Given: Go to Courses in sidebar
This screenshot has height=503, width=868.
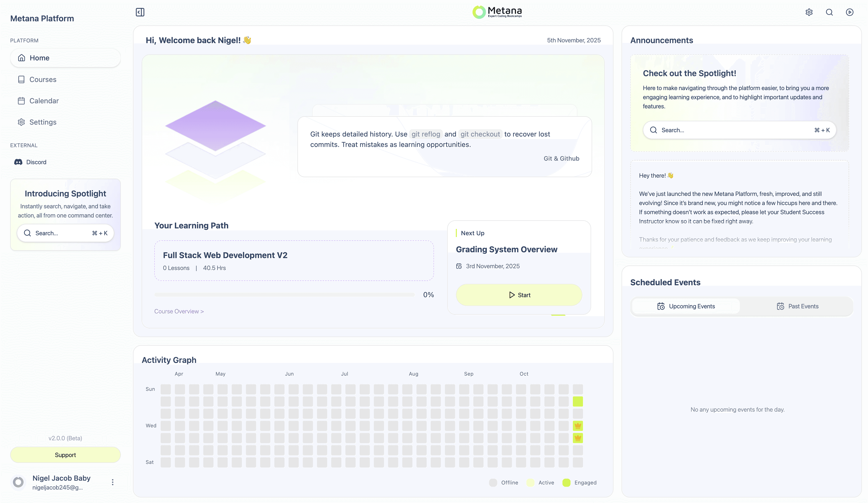Looking at the screenshot, I should [x=43, y=80].
